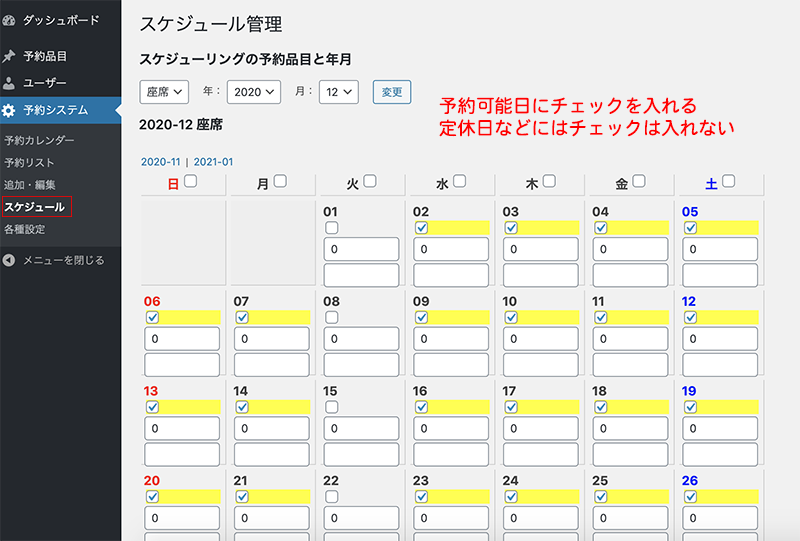The width and height of the screenshot is (800, 541).
Task: Check the box for day 08
Action: pyautogui.click(x=332, y=317)
